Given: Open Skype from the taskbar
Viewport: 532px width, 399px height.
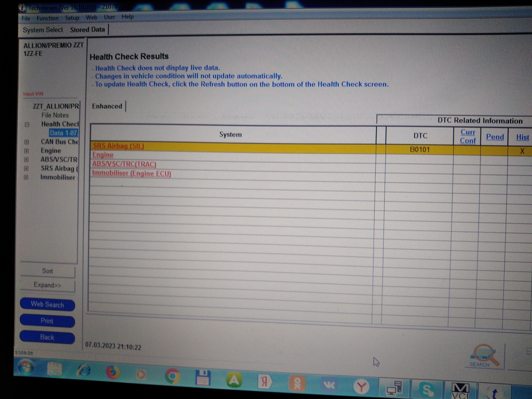Looking at the screenshot, I should [x=427, y=390].
